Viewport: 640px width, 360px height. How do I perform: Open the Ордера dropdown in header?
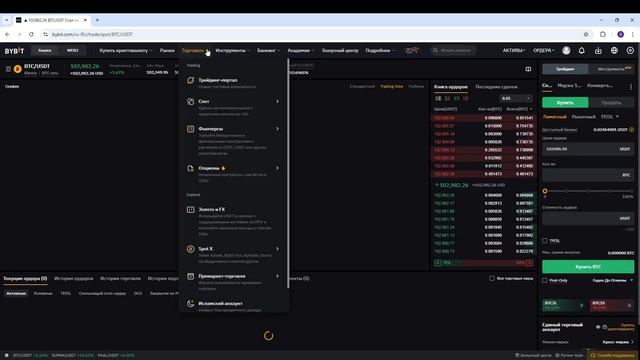click(543, 51)
